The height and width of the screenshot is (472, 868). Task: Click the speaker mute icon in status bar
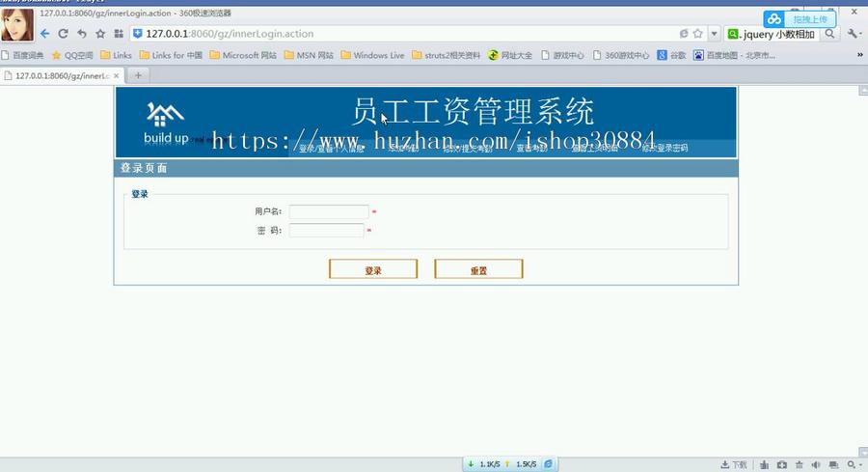pos(816,464)
